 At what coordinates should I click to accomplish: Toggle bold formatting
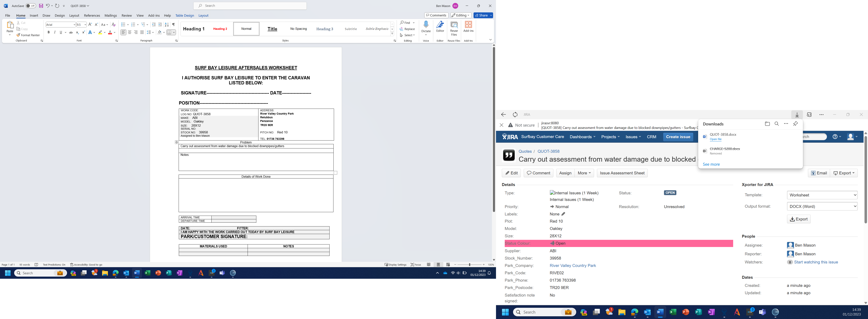click(48, 32)
